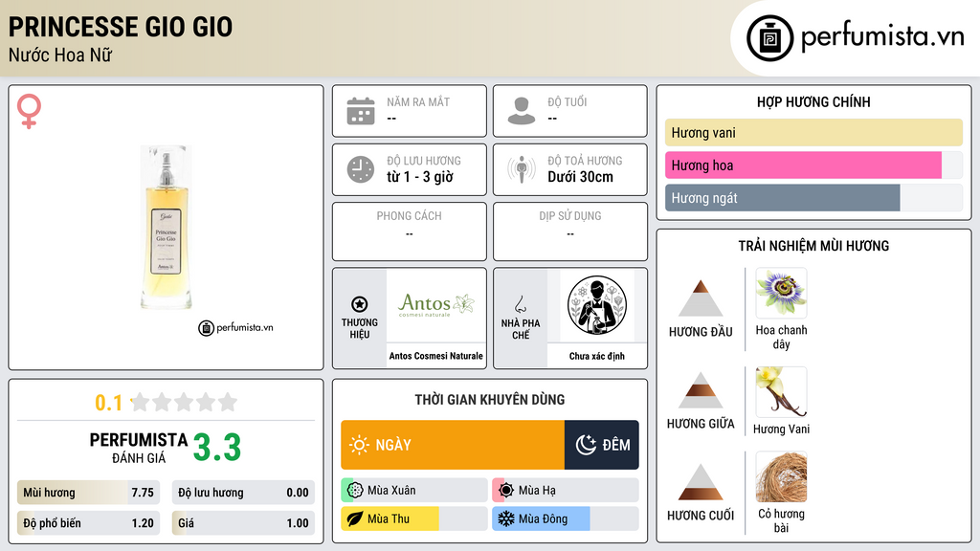Click the sun icon for Mùa Hạ
980x551 pixels.
coord(505,491)
